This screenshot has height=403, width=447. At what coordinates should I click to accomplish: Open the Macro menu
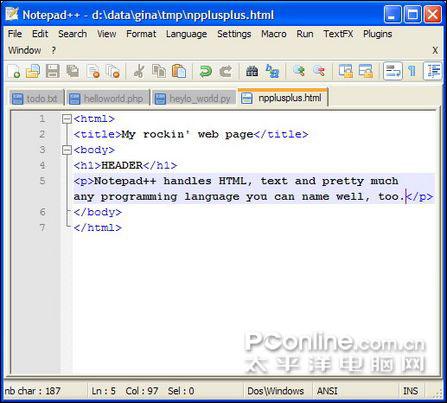click(x=274, y=34)
